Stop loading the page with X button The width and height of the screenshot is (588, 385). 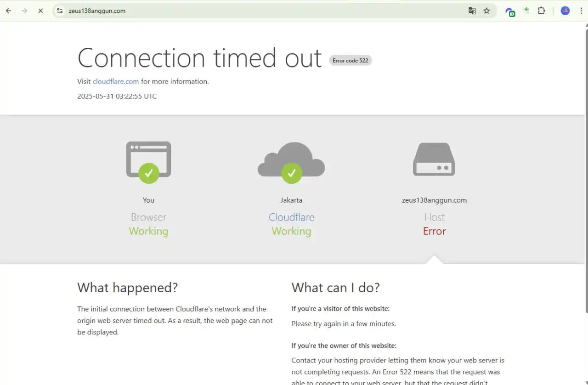coord(40,11)
